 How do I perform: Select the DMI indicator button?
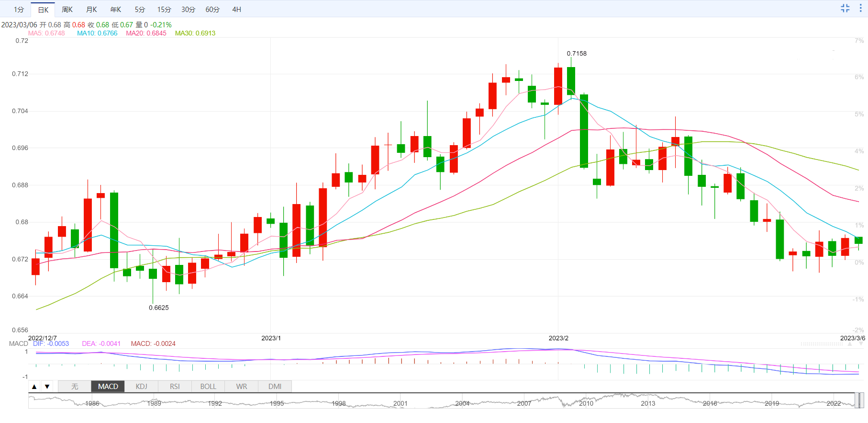[x=275, y=387]
